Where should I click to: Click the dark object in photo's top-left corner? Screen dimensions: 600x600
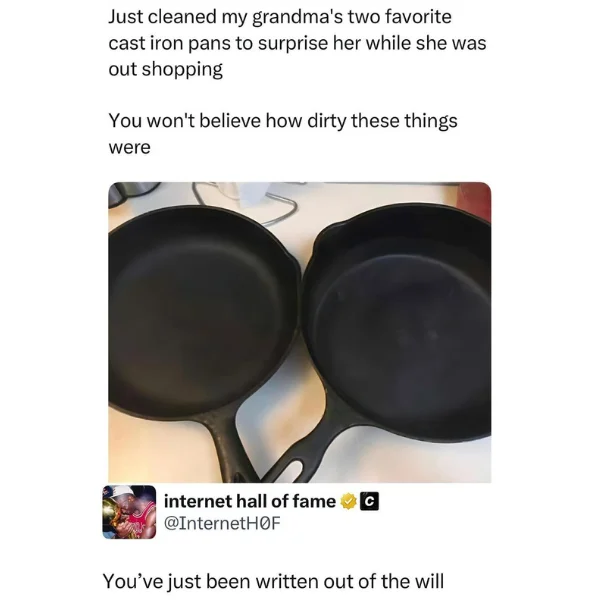(132, 193)
